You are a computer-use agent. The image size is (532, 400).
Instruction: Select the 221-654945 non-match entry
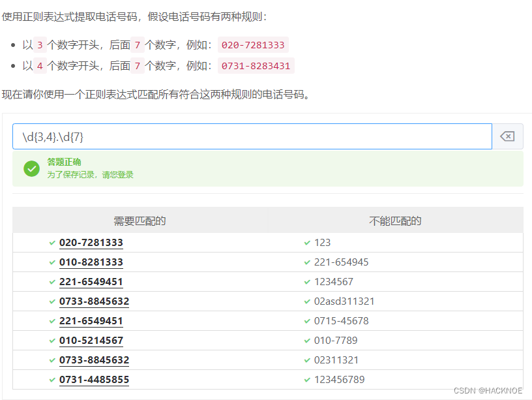pos(342,262)
